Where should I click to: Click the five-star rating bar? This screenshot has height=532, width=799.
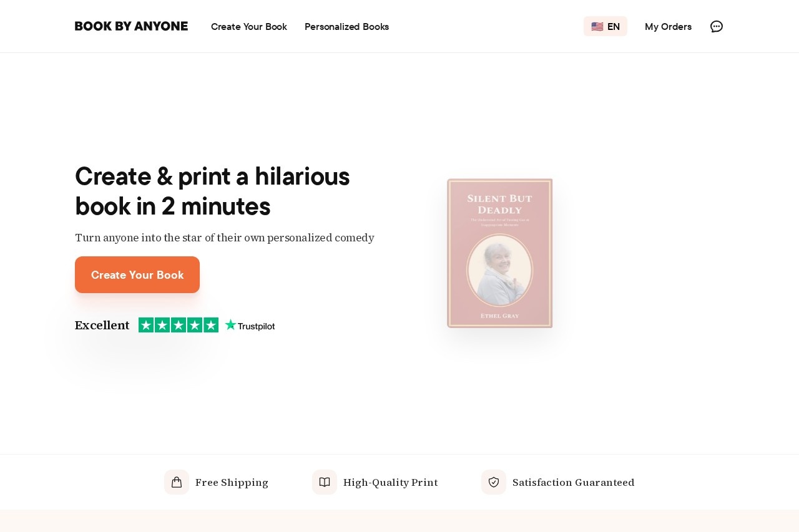pos(179,324)
